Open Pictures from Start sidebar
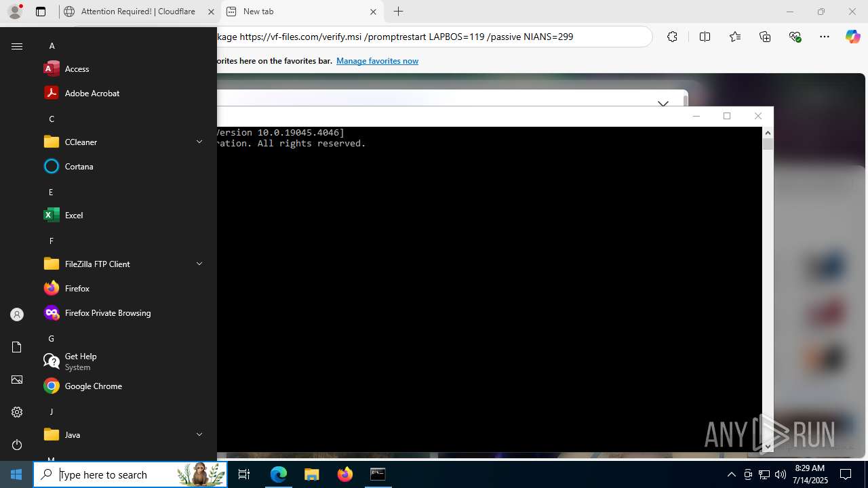 17,380
